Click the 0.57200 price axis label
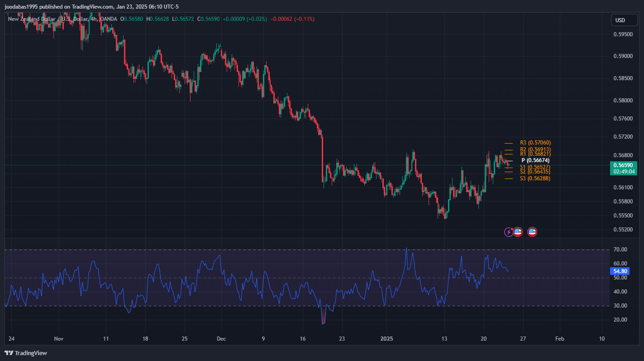 623,137
